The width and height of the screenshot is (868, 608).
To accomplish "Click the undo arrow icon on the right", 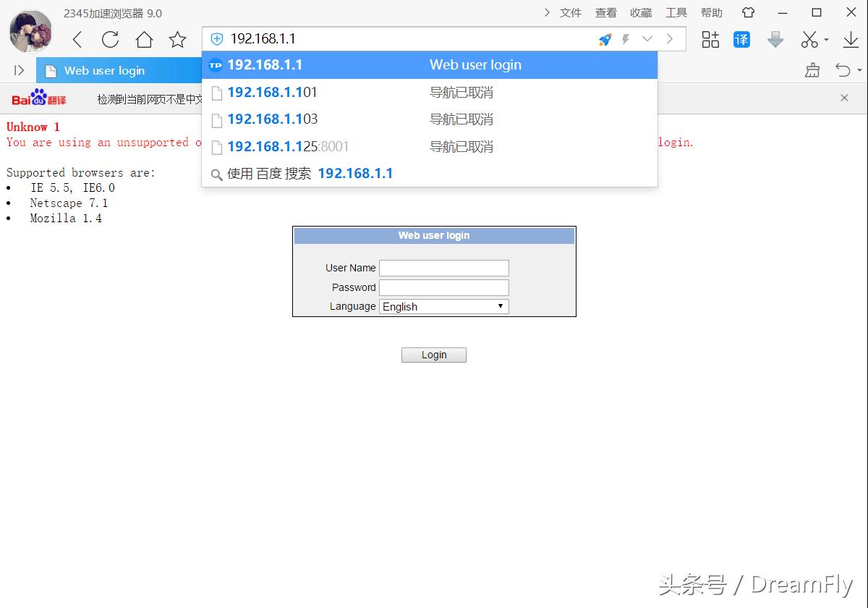I will [x=843, y=70].
